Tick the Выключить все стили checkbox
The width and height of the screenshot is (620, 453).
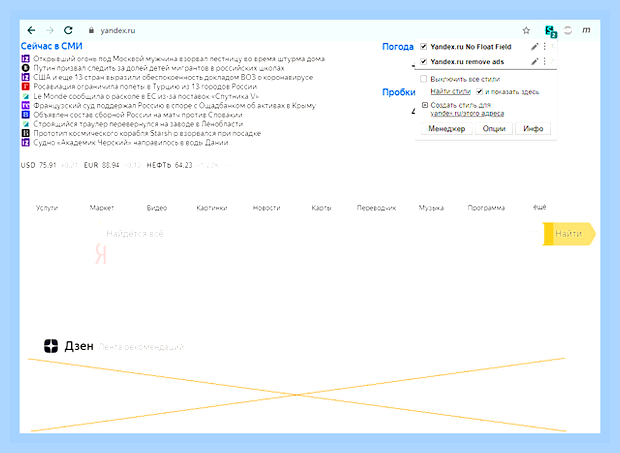423,79
